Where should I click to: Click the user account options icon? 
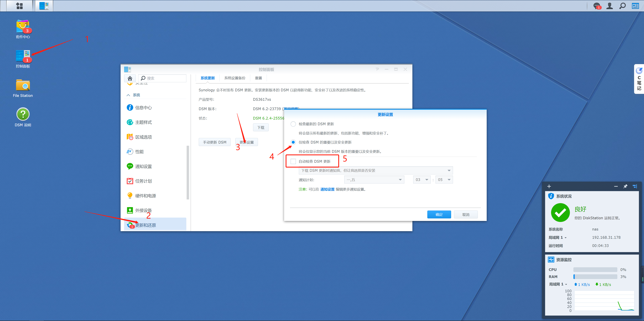click(609, 6)
